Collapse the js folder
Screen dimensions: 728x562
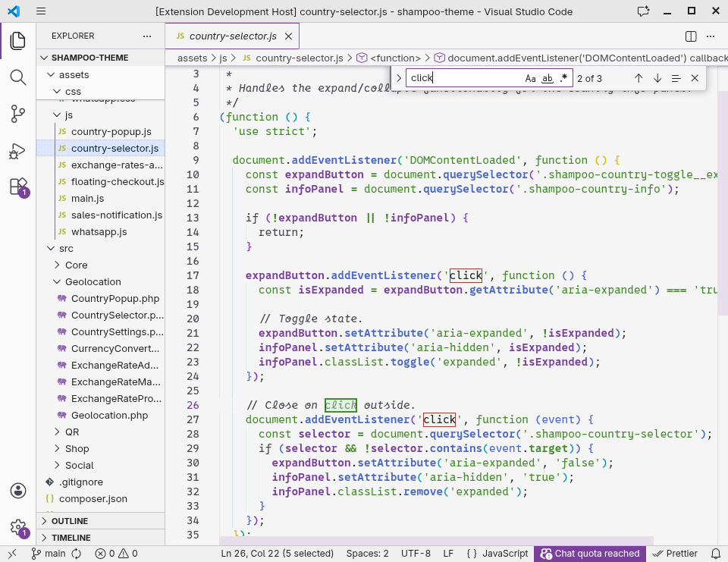pyautogui.click(x=100, y=115)
